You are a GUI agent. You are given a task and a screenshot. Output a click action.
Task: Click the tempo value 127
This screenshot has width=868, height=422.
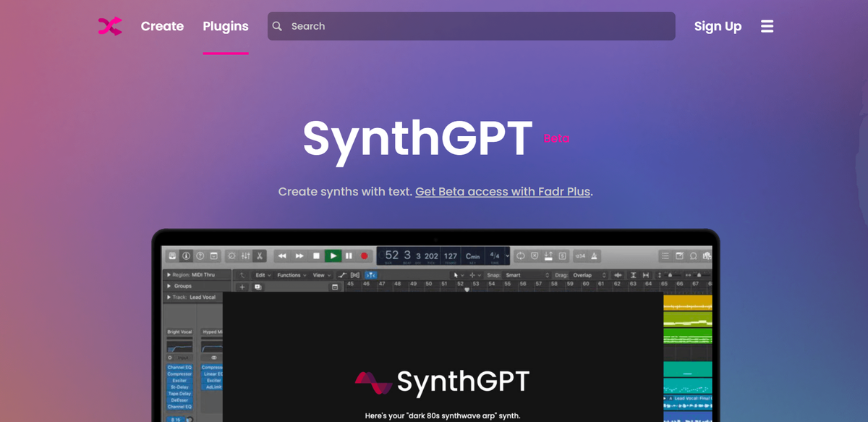[x=451, y=256]
